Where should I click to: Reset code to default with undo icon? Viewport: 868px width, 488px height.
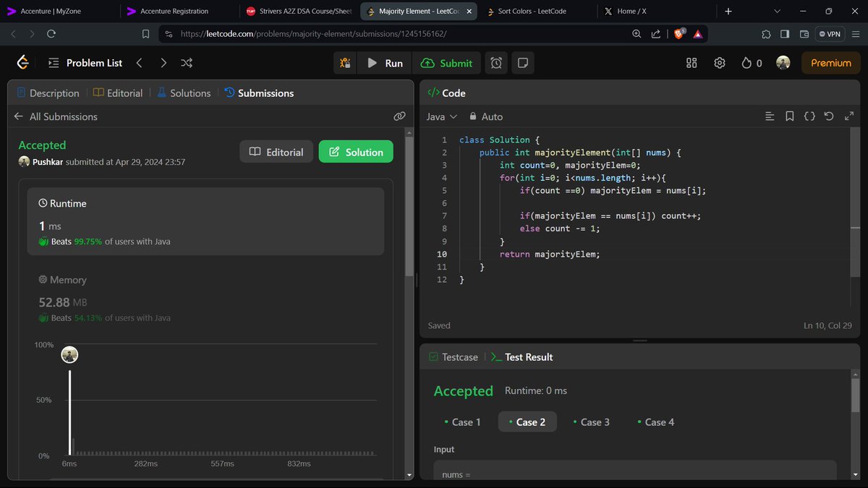tap(829, 116)
